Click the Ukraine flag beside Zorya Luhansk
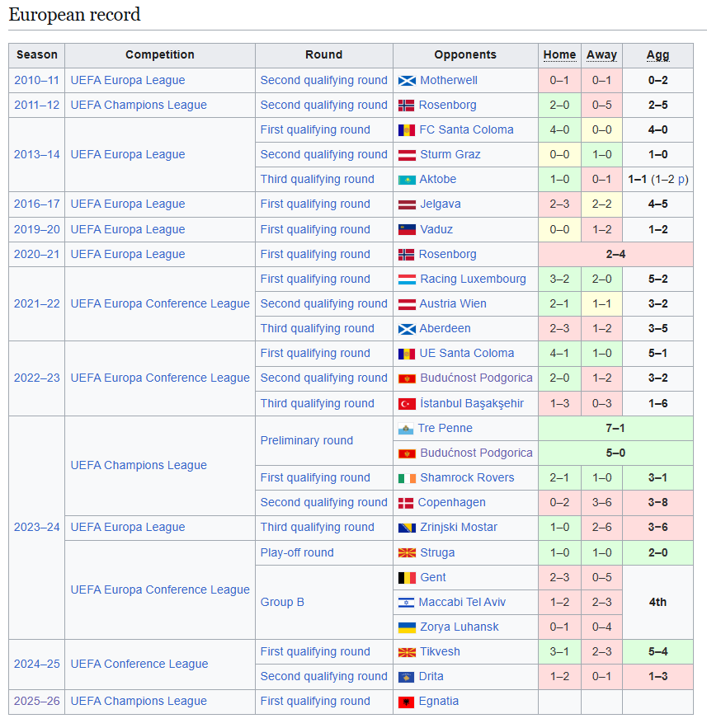Image resolution: width=707 pixels, height=728 pixels. pyautogui.click(x=407, y=627)
